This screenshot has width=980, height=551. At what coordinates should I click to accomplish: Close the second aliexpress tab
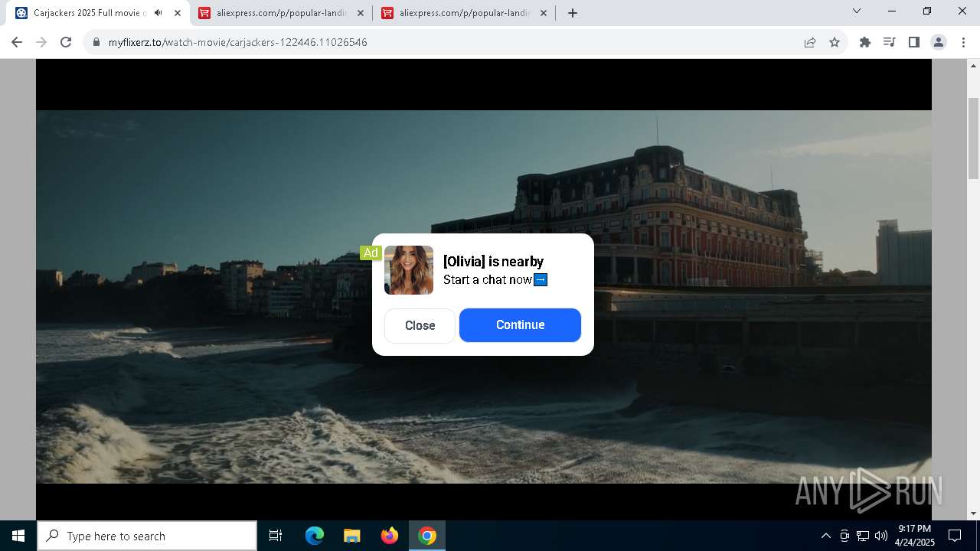click(544, 13)
